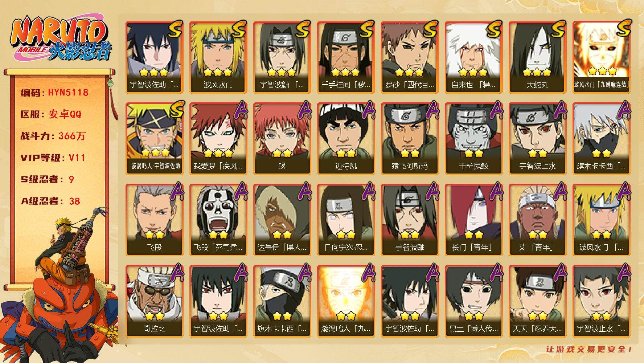Select the 大蛇丸 ninja card
The width and height of the screenshot is (644, 363).
(x=537, y=57)
